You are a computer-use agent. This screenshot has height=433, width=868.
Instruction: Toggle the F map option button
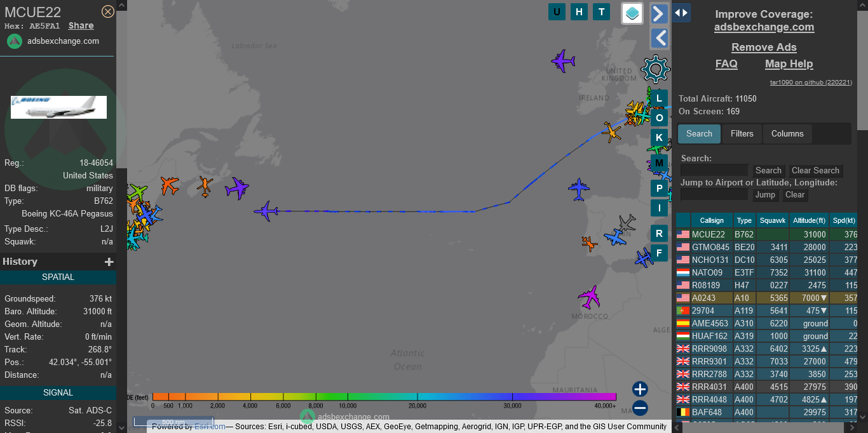pyautogui.click(x=659, y=254)
